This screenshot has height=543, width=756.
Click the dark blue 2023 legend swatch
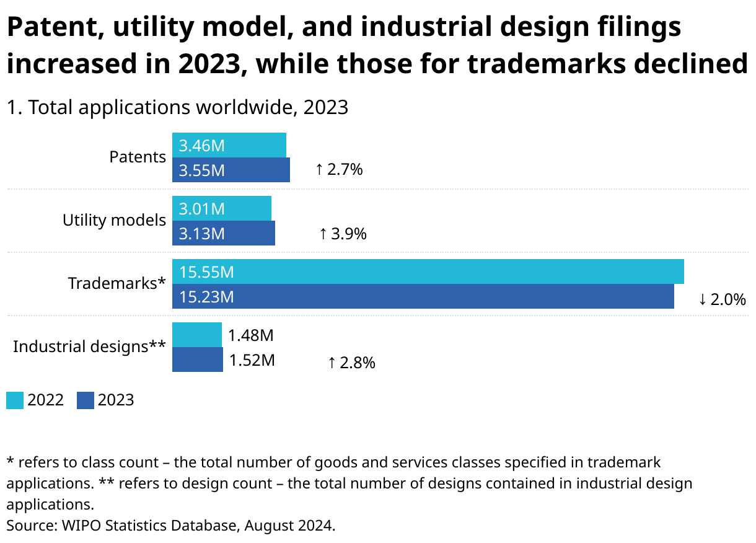pos(86,400)
